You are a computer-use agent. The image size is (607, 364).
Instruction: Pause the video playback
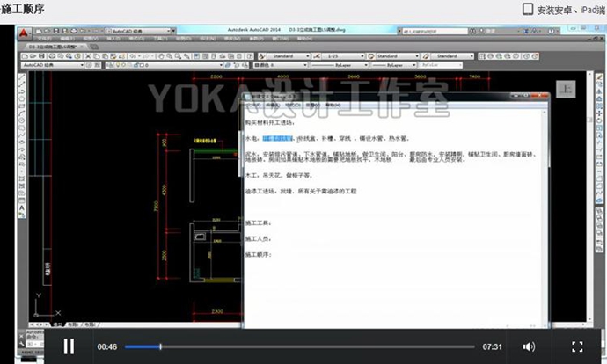click(69, 346)
